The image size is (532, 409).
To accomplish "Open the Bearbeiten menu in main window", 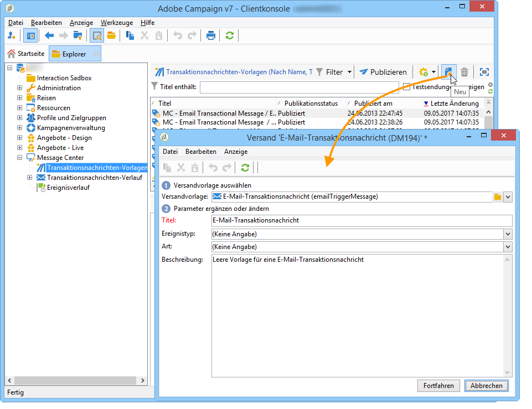I will pos(47,23).
